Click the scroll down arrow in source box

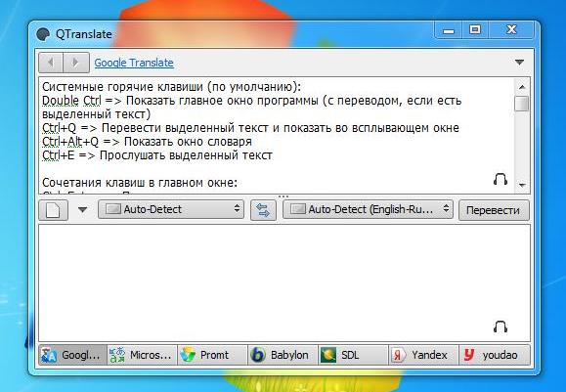pyautogui.click(x=522, y=185)
